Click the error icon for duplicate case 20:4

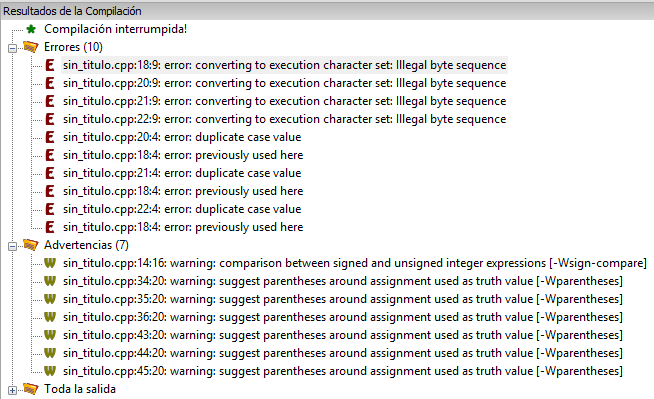tap(50, 137)
